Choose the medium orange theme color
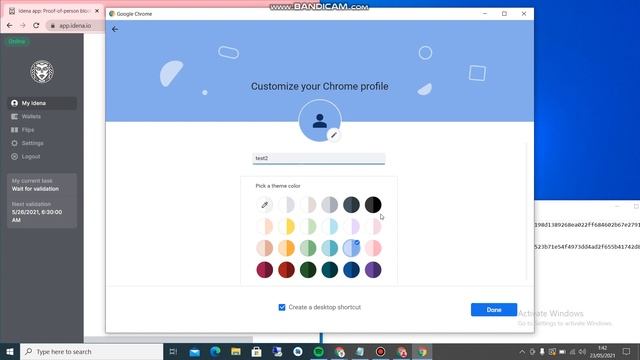The width and height of the screenshot is (640, 360). point(287,248)
